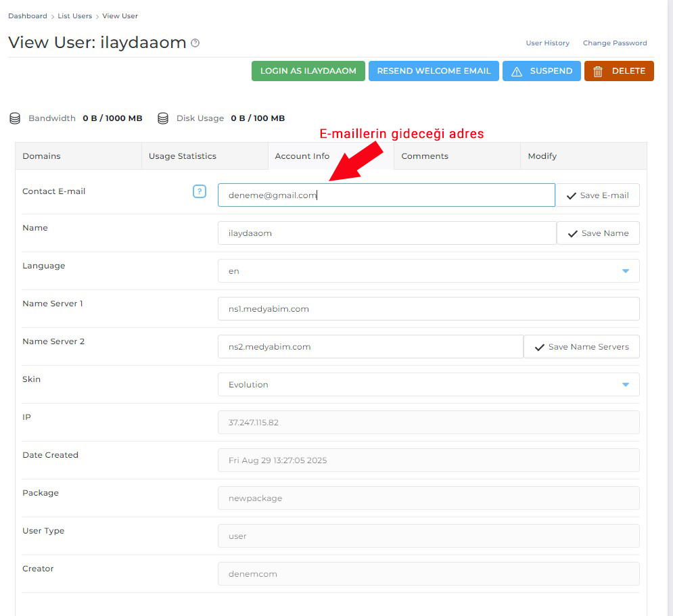Click the Bandwidth database icon

(x=15, y=118)
